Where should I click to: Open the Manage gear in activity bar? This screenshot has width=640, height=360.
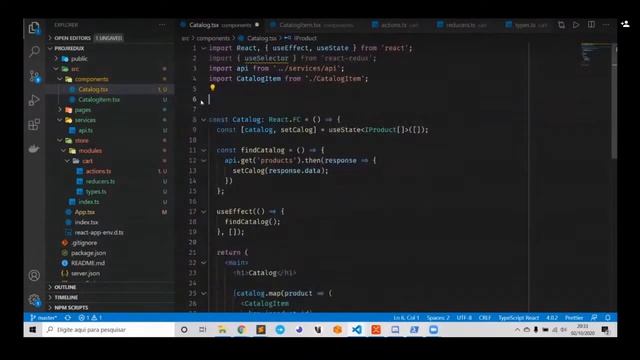(x=34, y=300)
